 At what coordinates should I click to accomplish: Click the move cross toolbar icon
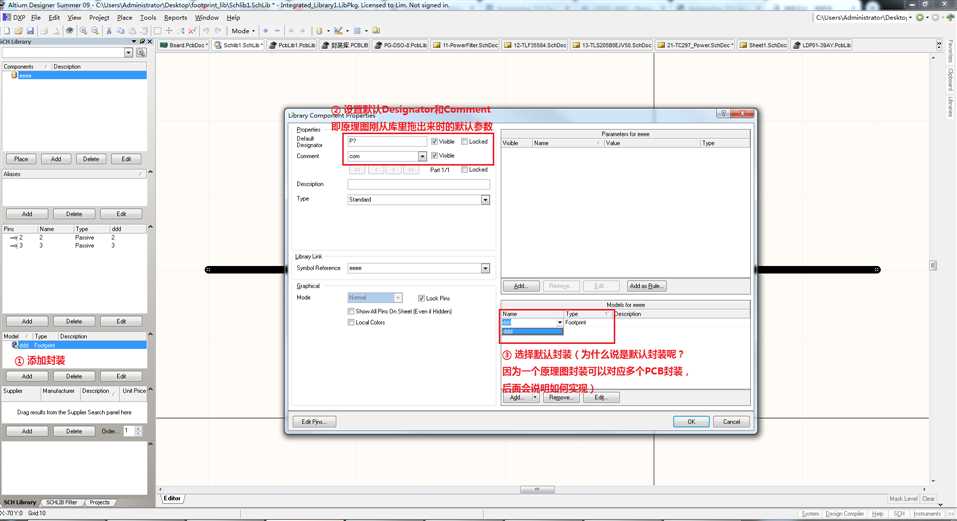click(169, 31)
